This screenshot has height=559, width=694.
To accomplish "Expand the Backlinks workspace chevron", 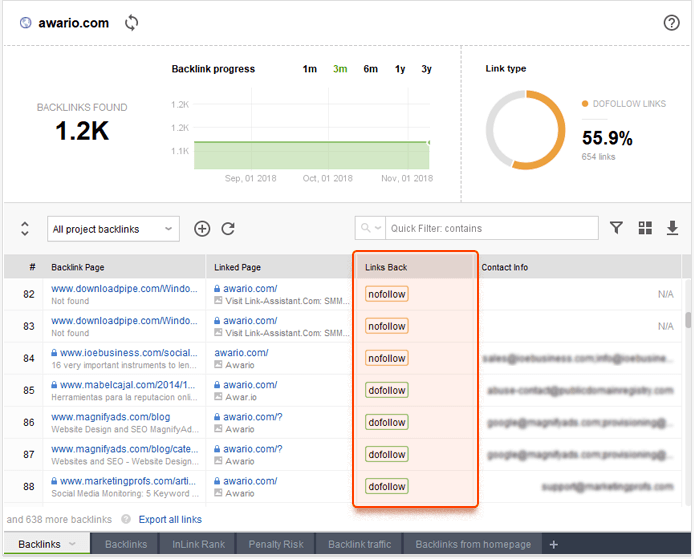I will tap(72, 544).
